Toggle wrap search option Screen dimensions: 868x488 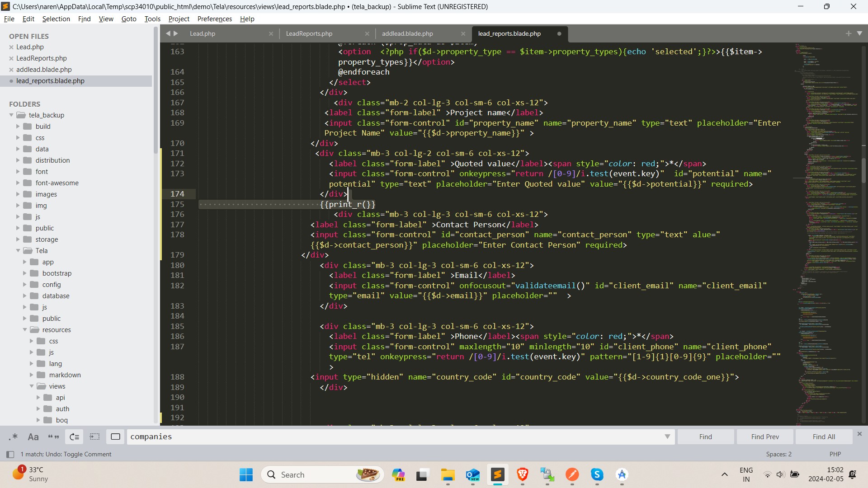click(x=74, y=436)
